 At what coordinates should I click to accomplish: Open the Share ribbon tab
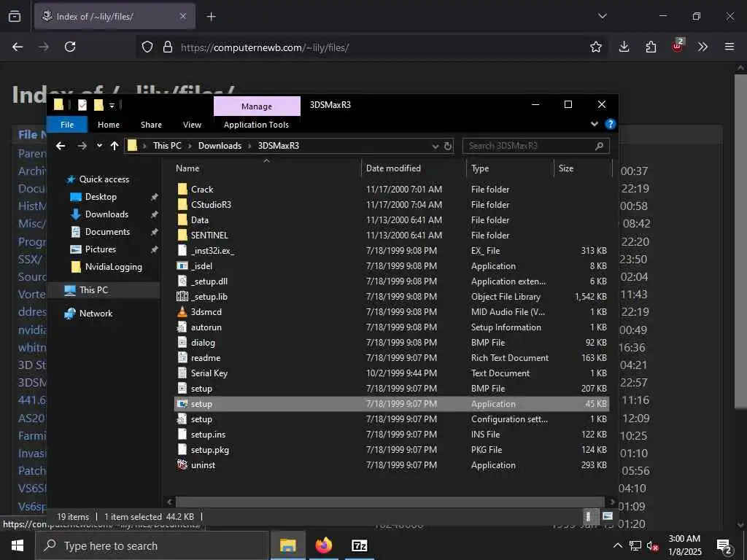[x=151, y=125]
